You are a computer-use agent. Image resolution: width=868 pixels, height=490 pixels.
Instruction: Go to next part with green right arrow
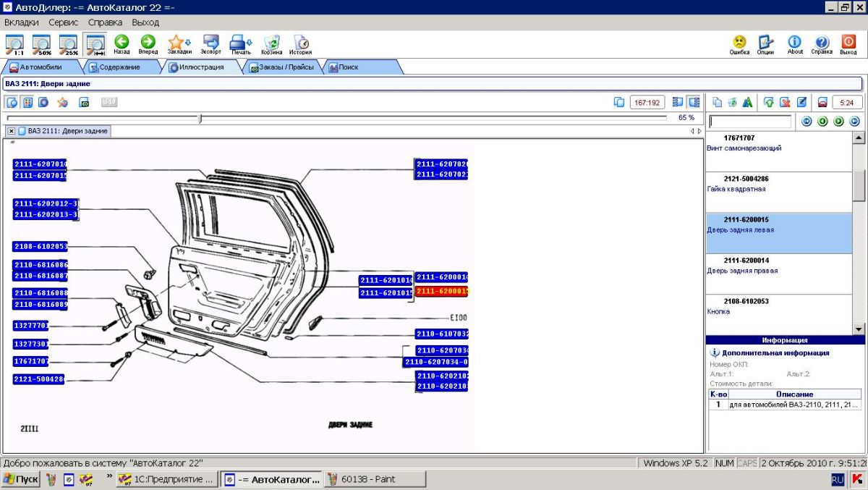point(839,122)
